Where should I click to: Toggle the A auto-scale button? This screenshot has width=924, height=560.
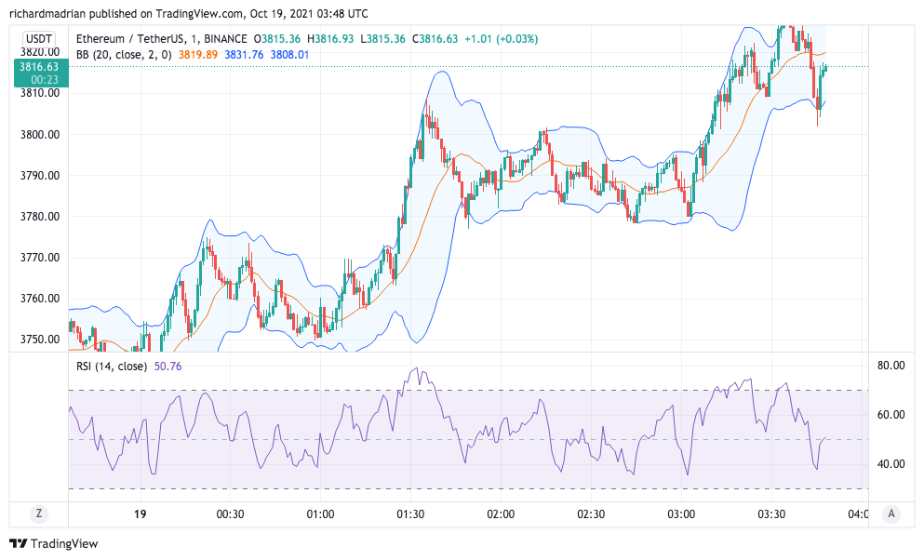[x=891, y=513]
